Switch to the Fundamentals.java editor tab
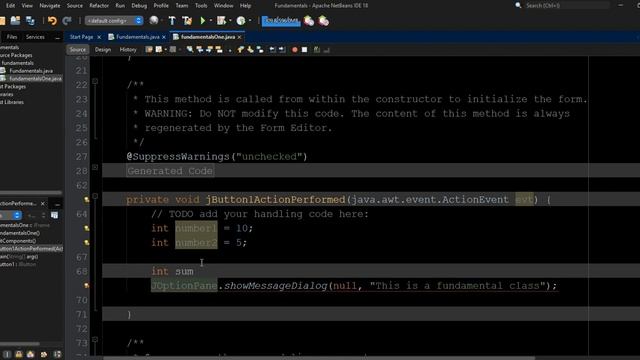The image size is (640, 360). pos(138,37)
